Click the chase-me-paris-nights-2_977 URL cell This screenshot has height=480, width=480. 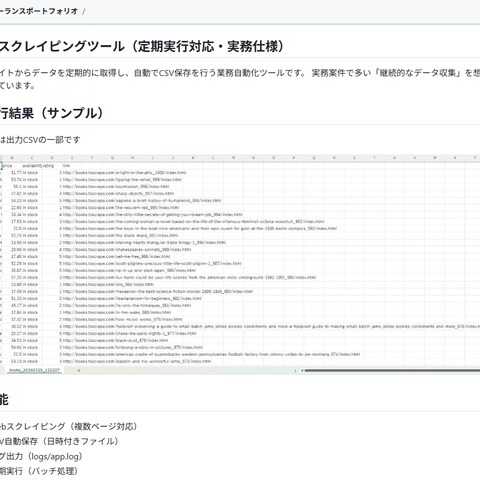point(129,333)
